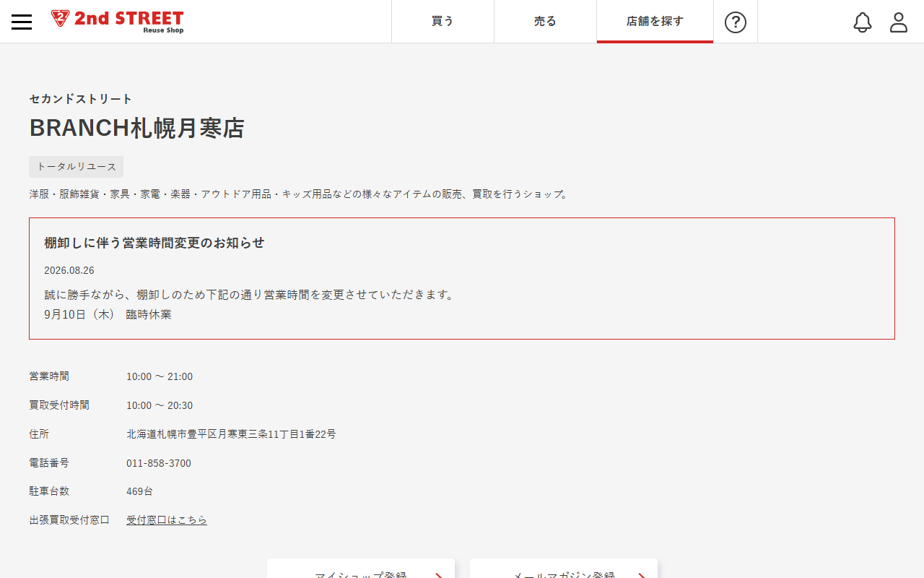Click the store description starting 洋服・服飾雑貨
Image resolution: width=924 pixels, height=578 pixels.
(x=299, y=194)
